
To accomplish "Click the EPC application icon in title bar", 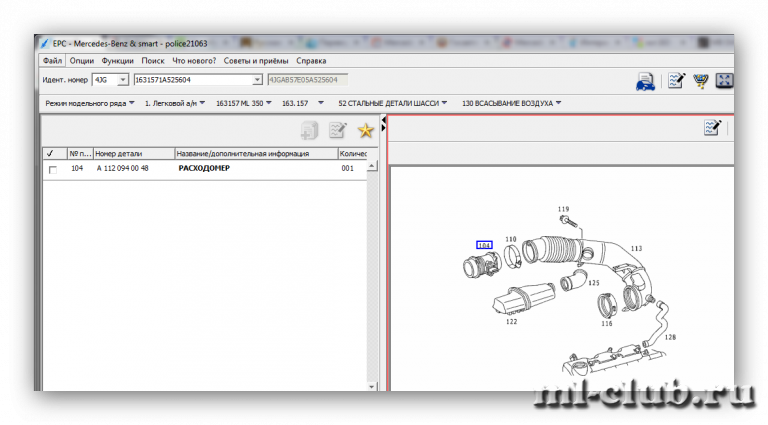I will (45, 44).
